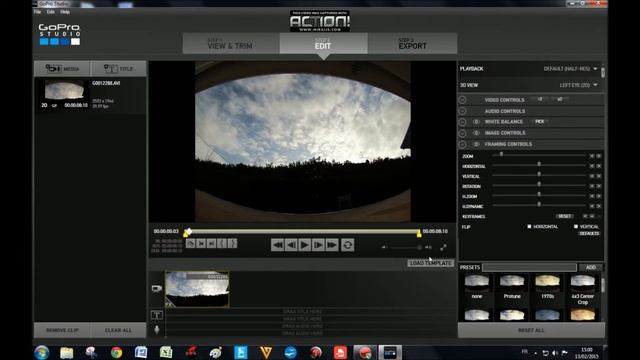Click the Rotation slider handle
Viewport: 640px width, 360px height.
pyautogui.click(x=539, y=184)
